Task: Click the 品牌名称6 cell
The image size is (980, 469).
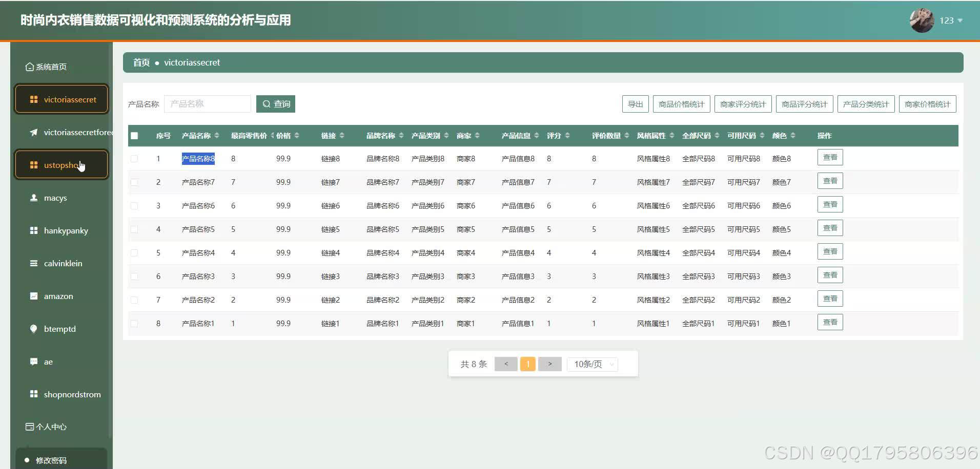Action: click(x=383, y=206)
